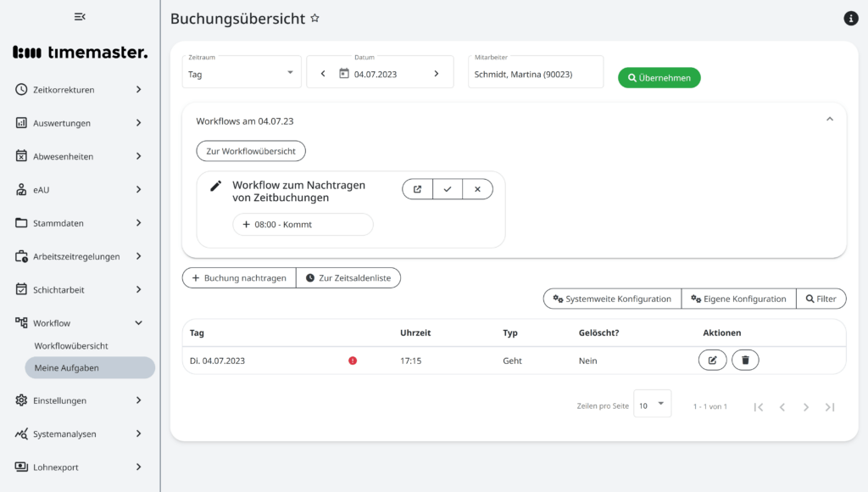Open the workflow via the external link icon
This screenshot has width=868, height=492.
[417, 188]
